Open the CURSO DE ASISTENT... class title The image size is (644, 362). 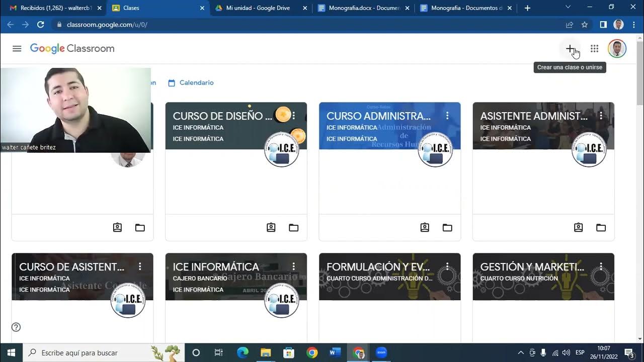tap(71, 267)
